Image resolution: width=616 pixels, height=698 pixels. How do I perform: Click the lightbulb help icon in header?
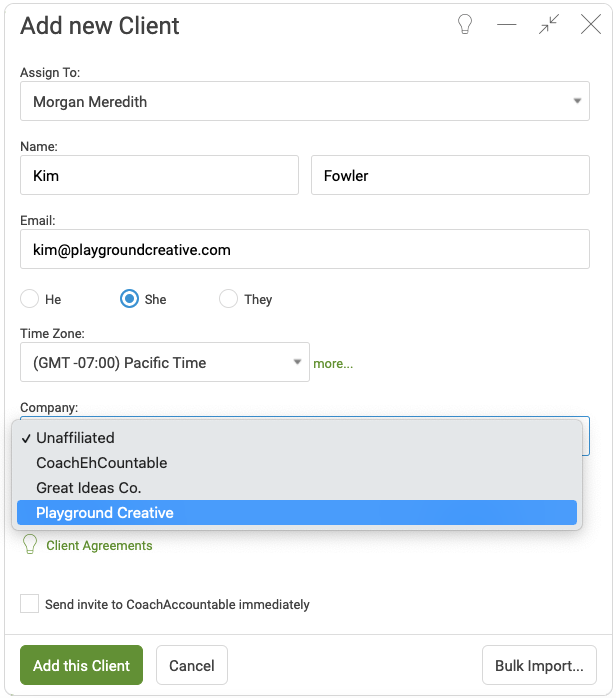pyautogui.click(x=465, y=24)
